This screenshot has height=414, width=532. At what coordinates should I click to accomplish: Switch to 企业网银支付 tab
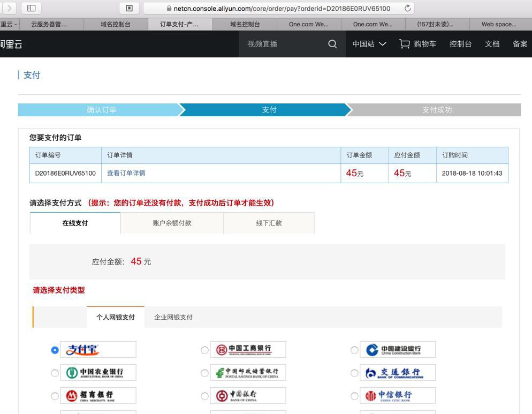click(173, 317)
